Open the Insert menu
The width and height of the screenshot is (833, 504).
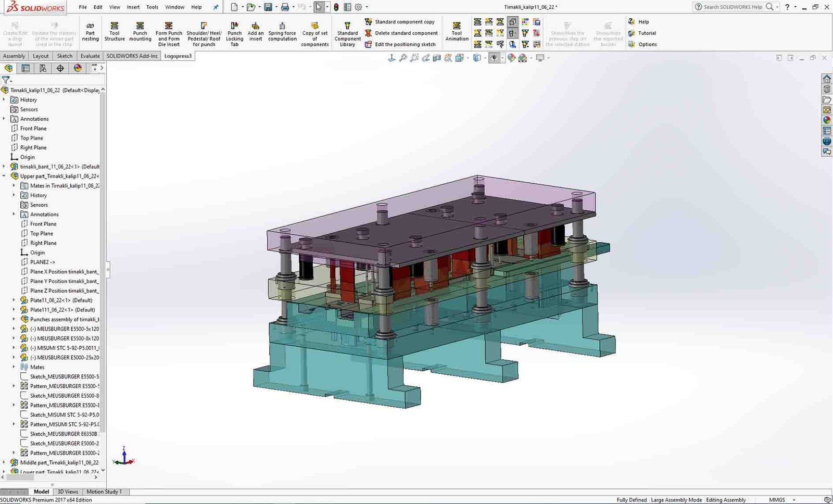[133, 7]
